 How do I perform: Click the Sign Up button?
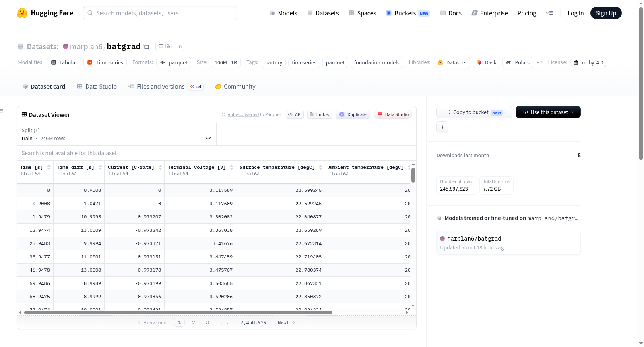[606, 13]
